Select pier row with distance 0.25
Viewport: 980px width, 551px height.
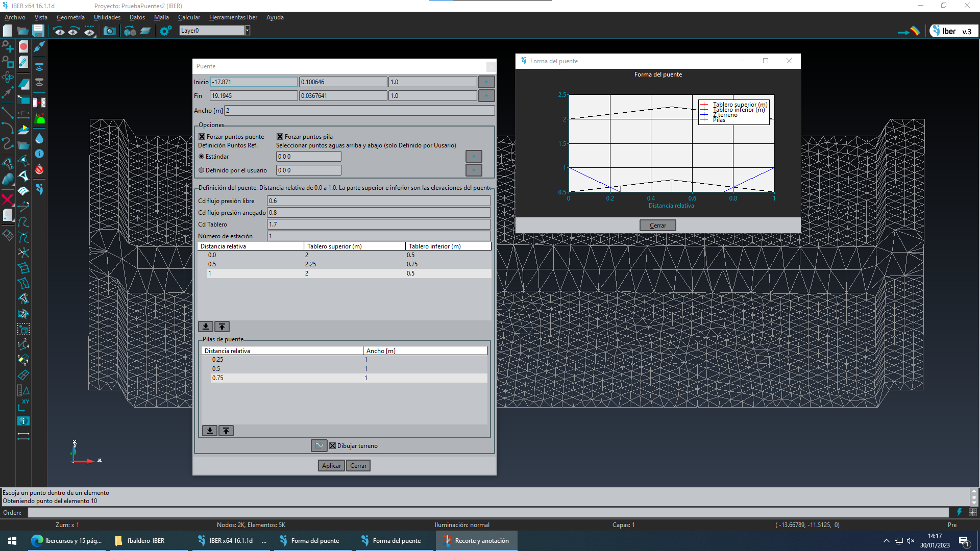point(345,360)
